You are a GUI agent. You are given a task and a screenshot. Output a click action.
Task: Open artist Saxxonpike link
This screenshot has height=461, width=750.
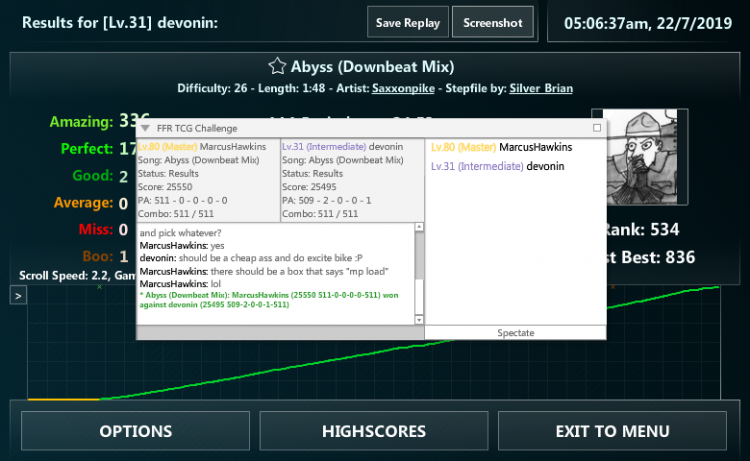[x=402, y=88]
